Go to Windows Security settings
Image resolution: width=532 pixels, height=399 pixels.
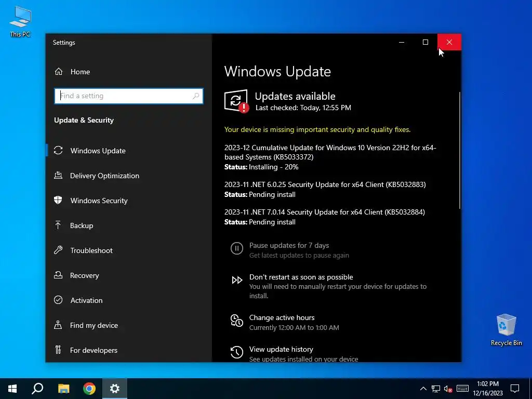point(129,200)
